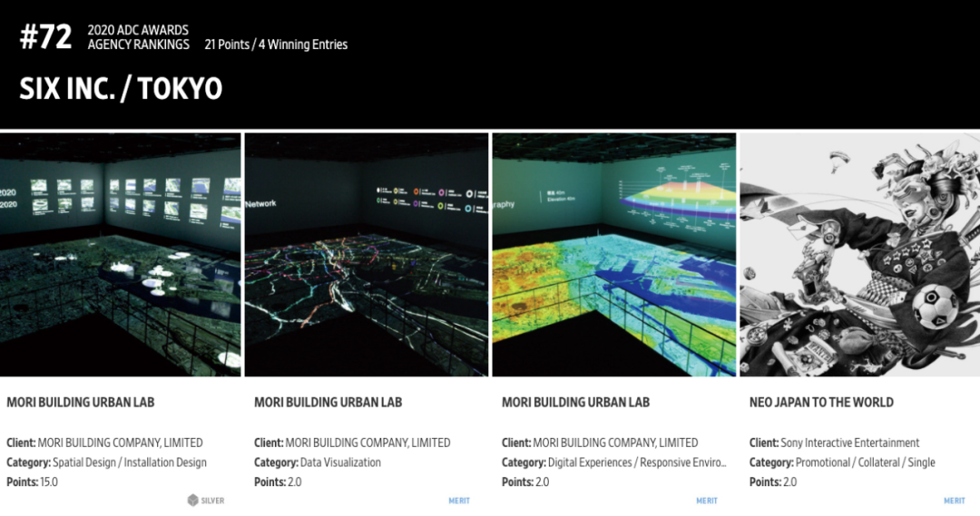Viewport: 980px width, 516px height.
Task: Click 21 Points / 4 Winning Entries text
Action: click(276, 44)
